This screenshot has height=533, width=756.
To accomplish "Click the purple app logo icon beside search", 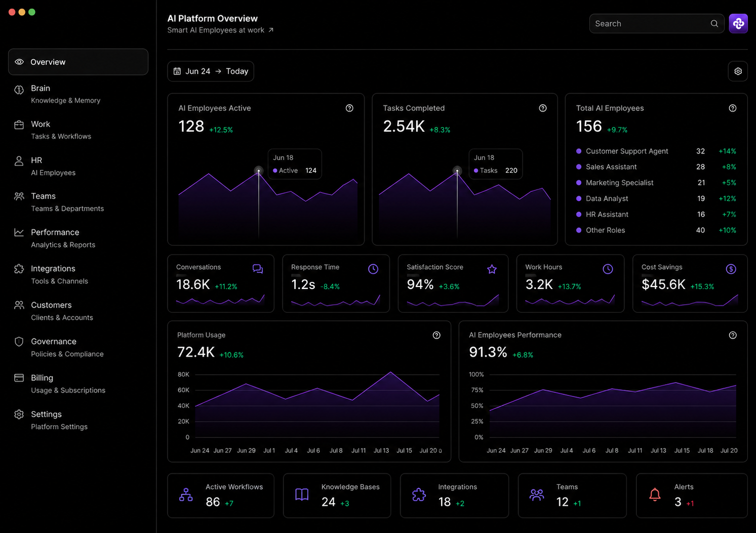I will [x=738, y=23].
